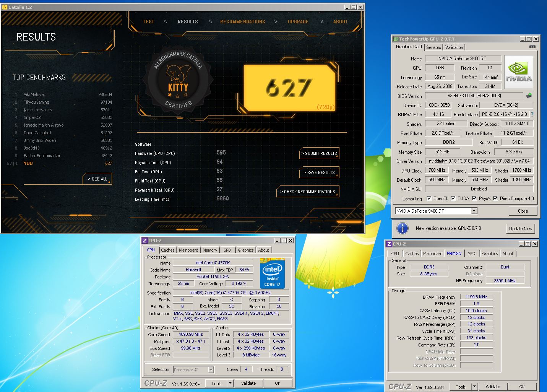
Task: Open SPD tab in left CPU-Z window
Action: [x=227, y=250]
